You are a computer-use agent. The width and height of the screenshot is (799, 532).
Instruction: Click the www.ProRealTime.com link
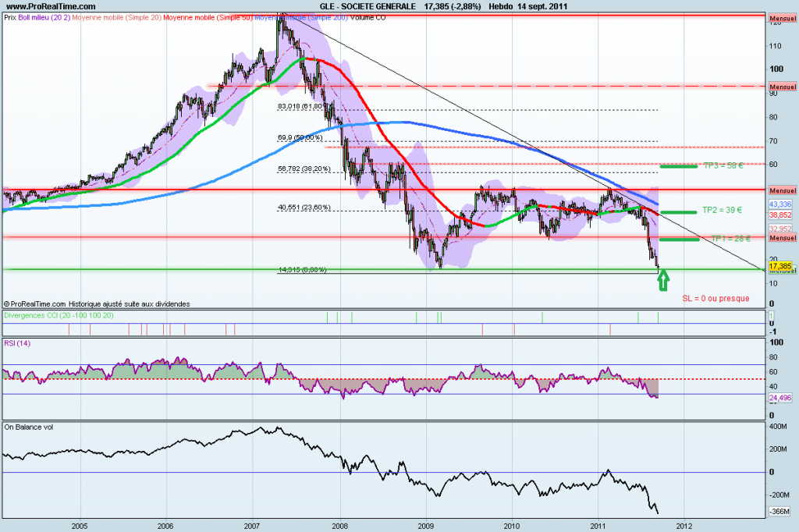pyautogui.click(x=51, y=6)
